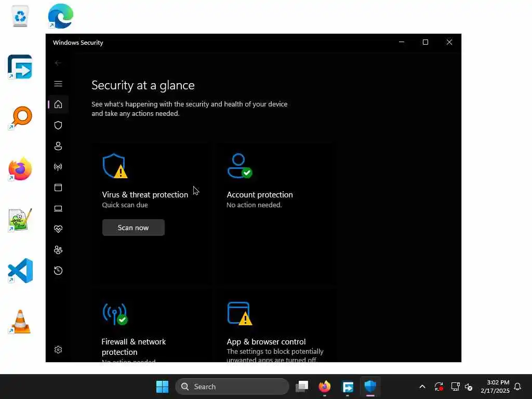This screenshot has height=399, width=532.
Task: Open the Microsoft Edge desktop shortcut
Action: (60, 16)
